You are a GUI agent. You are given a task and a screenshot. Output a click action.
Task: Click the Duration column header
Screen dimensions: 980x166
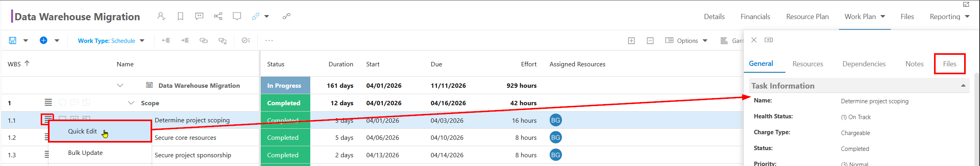341,64
